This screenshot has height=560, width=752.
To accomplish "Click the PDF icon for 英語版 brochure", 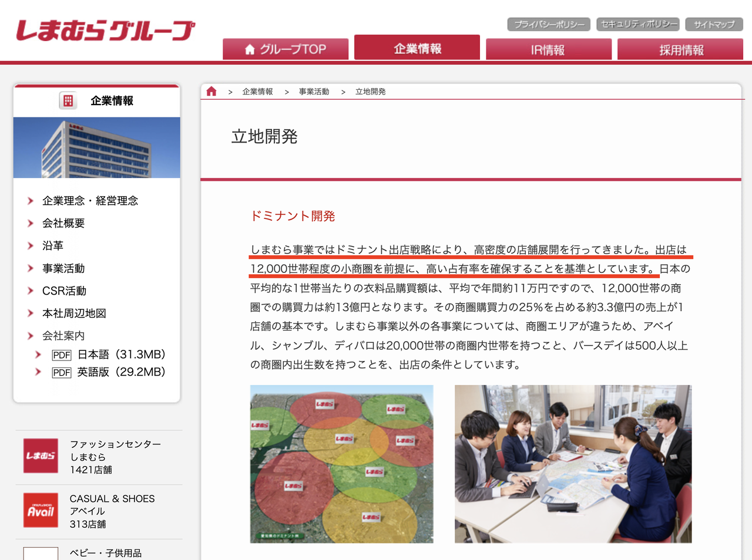I will click(62, 373).
